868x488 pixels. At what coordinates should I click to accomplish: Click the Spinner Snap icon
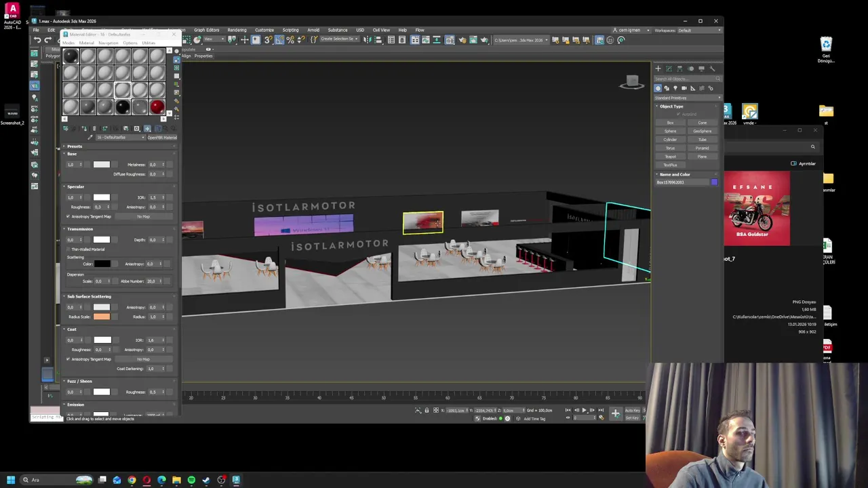tap(302, 40)
